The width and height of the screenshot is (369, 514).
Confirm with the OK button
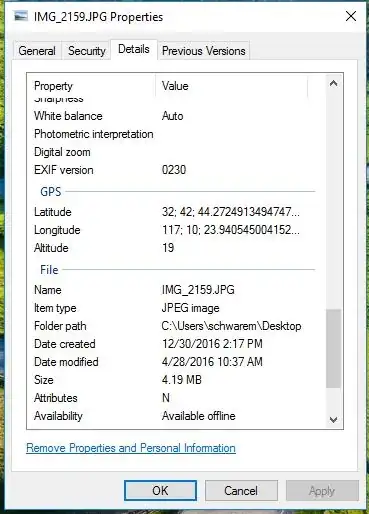(160, 490)
